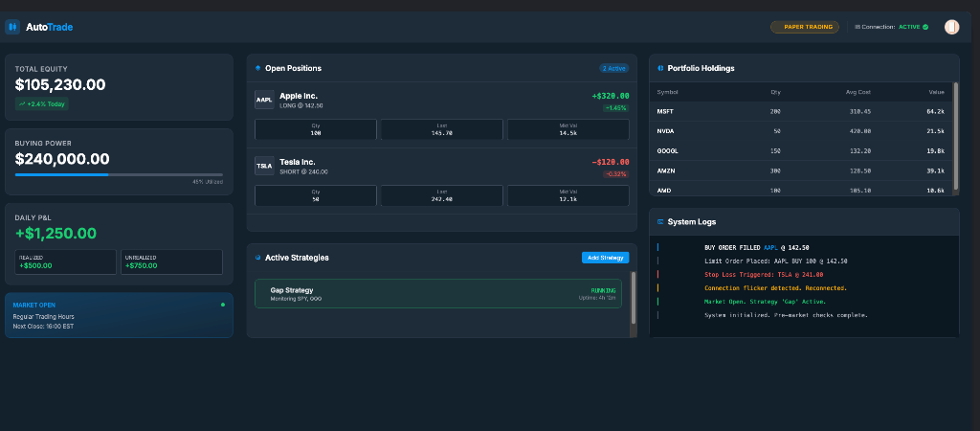Viewport: 980px width, 431px height.
Task: Click the System Logs terminal icon
Action: (660, 222)
